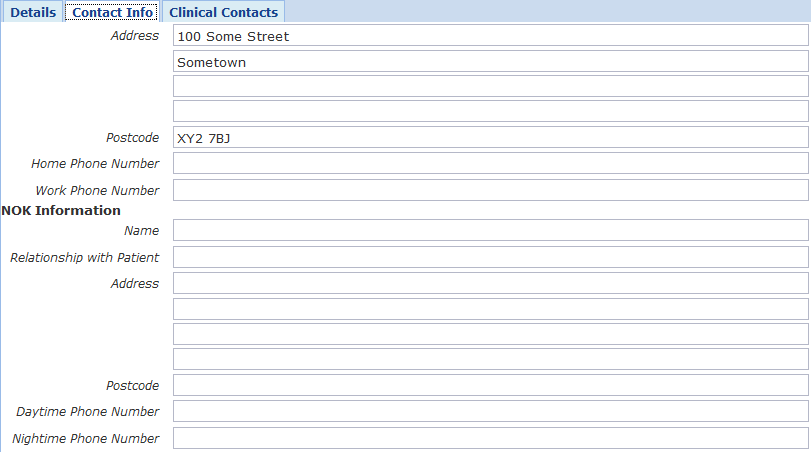Open the Clinical Contacts tab
This screenshot has width=811, height=454.
[x=223, y=13]
